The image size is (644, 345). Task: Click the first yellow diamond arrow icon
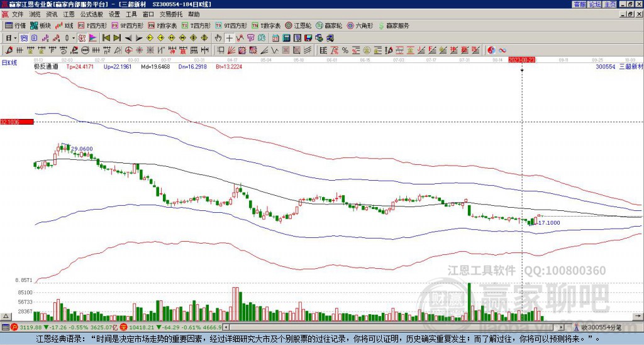tap(150, 38)
